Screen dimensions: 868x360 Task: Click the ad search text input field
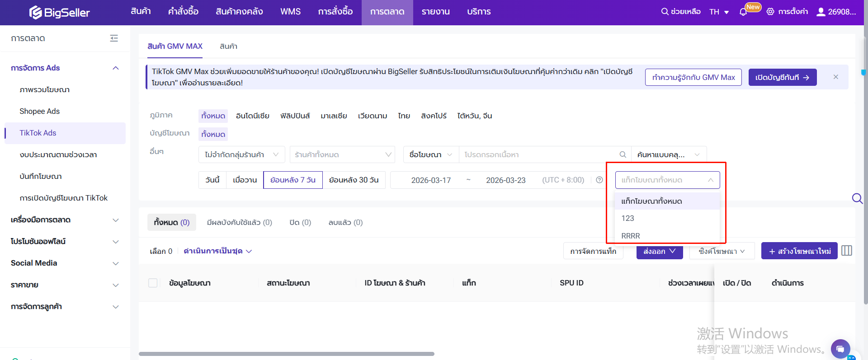(538, 154)
